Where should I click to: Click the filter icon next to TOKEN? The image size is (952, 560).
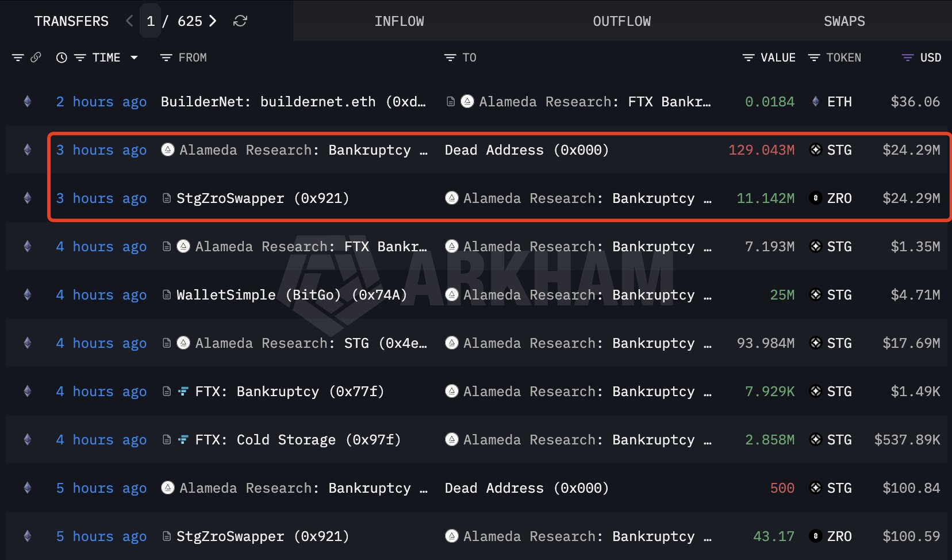click(x=814, y=57)
